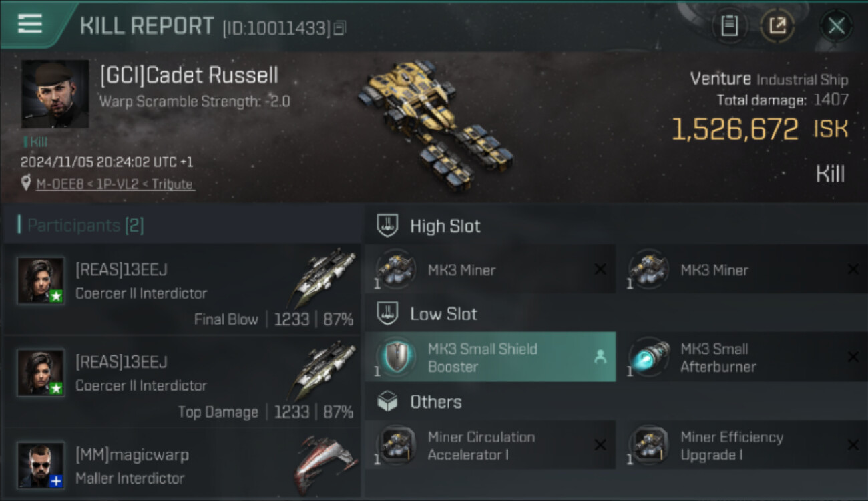Click the Others cube icon
868x501 pixels.
click(388, 401)
